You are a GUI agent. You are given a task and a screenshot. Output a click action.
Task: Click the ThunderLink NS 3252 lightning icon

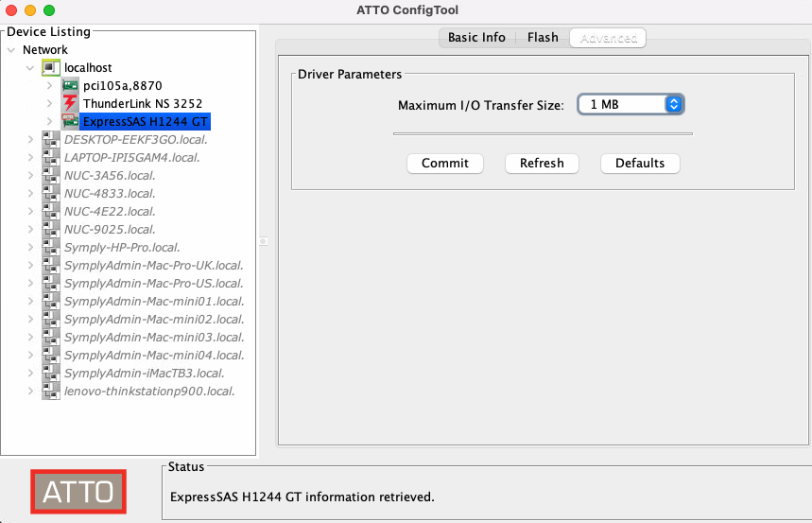pyautogui.click(x=70, y=103)
